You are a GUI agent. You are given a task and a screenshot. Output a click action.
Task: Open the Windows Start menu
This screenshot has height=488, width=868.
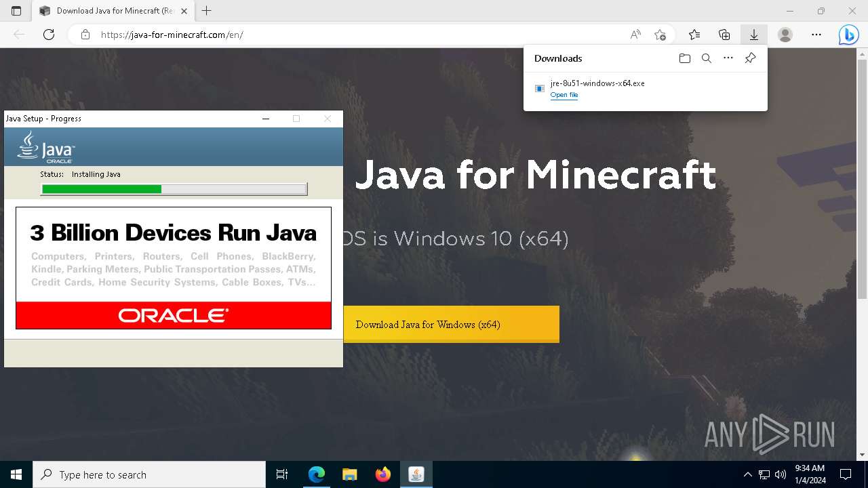click(16, 474)
